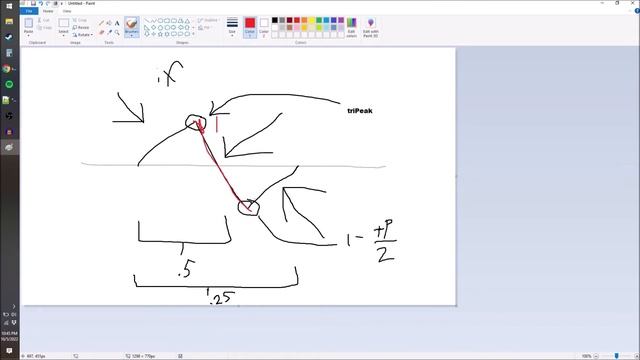Expand the Brushes dropdown arrow

(131, 36)
